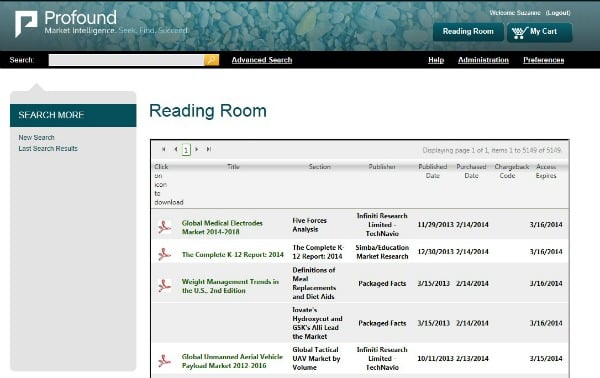Screen dimensions: 600x378
Task: Open the Administration menu link
Action: coord(483,60)
